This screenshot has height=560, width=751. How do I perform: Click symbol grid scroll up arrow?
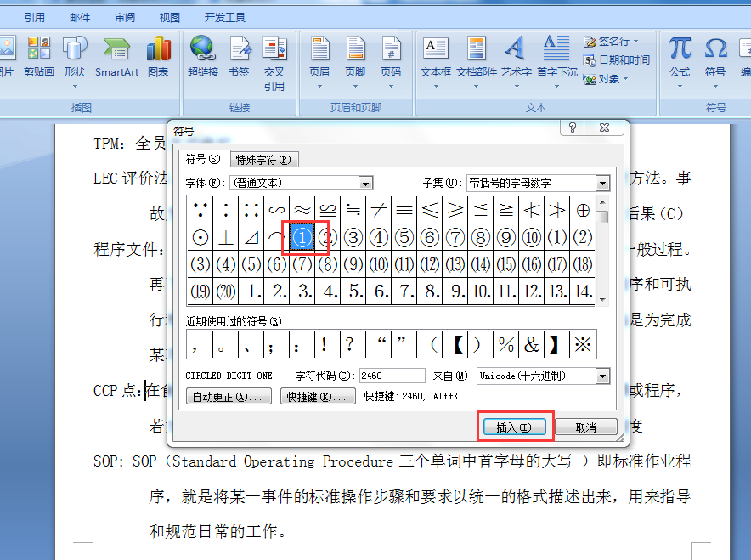[x=602, y=201]
